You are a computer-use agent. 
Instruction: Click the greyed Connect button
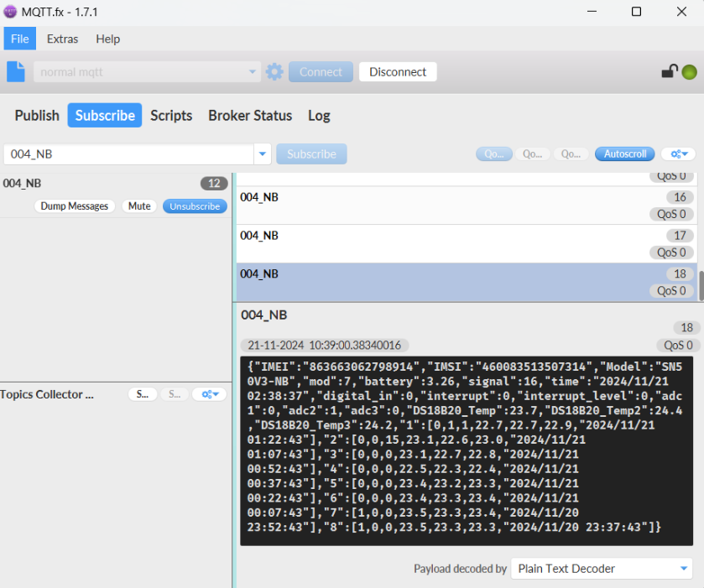[321, 72]
